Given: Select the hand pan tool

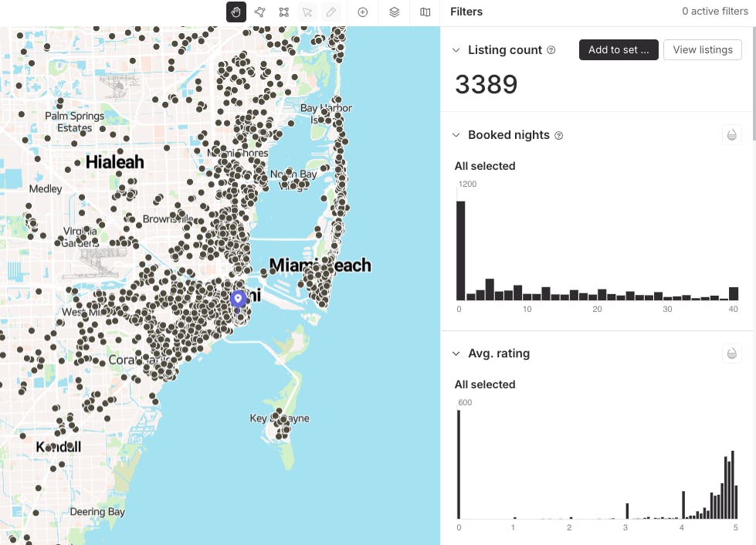Looking at the screenshot, I should pos(236,12).
